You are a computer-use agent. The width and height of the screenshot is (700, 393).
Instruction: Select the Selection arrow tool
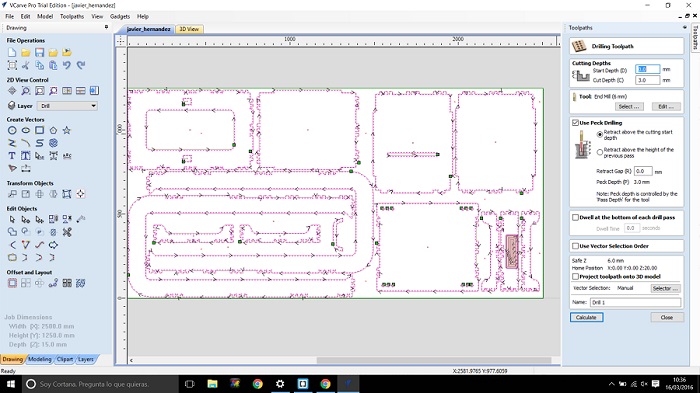(x=12, y=219)
